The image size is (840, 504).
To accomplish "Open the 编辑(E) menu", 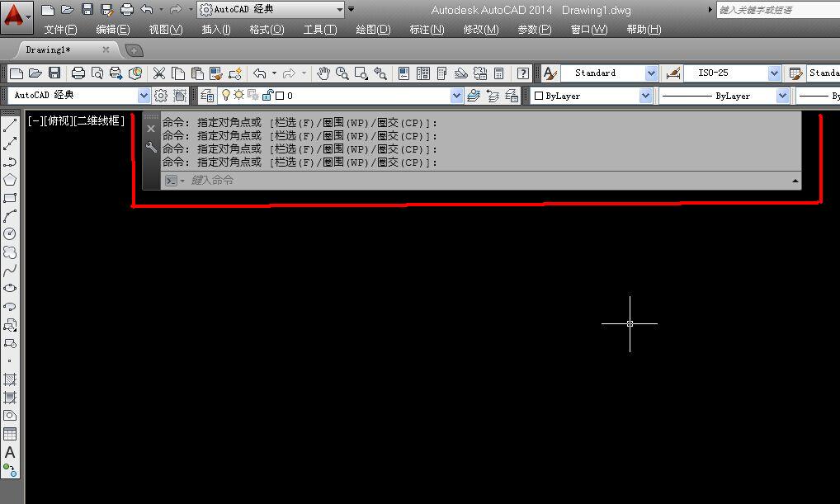I will (x=113, y=30).
